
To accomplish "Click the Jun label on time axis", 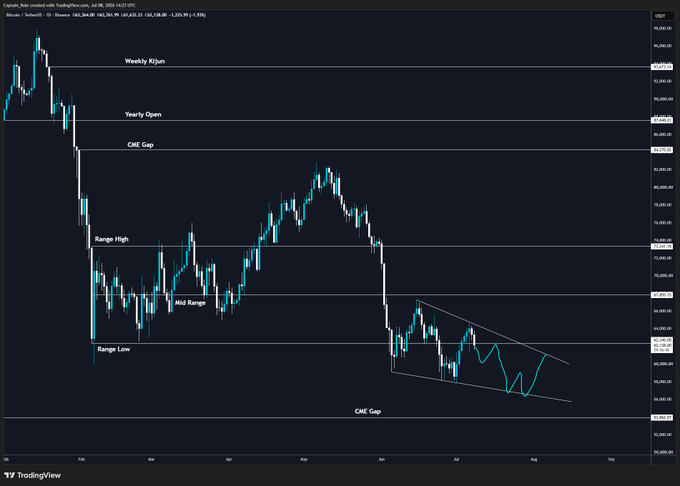I will coord(381,459).
